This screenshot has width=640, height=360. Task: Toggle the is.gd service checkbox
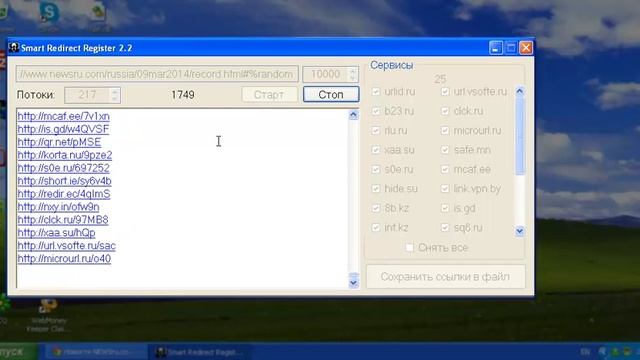pyautogui.click(x=445, y=208)
